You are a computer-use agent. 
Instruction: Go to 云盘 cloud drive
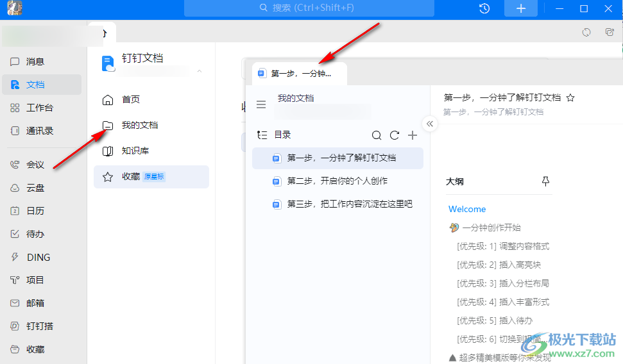pyautogui.click(x=35, y=188)
